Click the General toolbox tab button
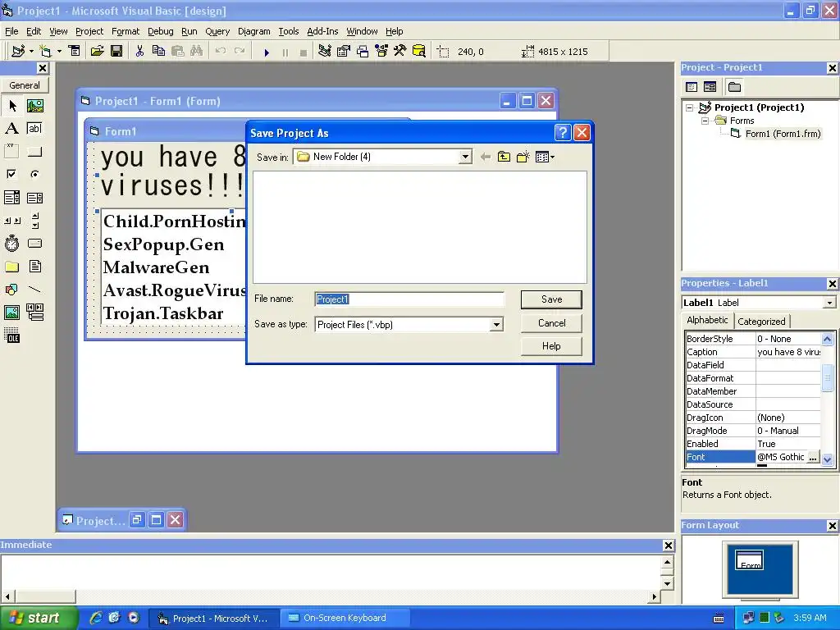The height and width of the screenshot is (630, 840). (x=24, y=85)
